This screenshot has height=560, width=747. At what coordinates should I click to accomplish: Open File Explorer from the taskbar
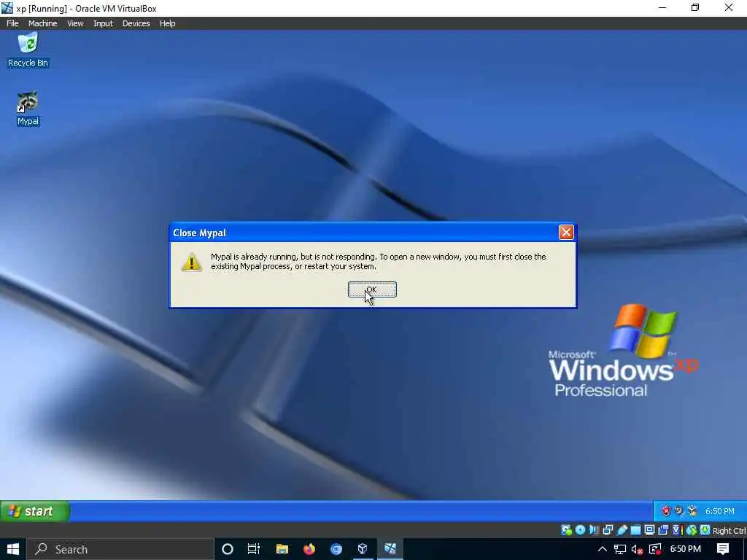tap(282, 549)
